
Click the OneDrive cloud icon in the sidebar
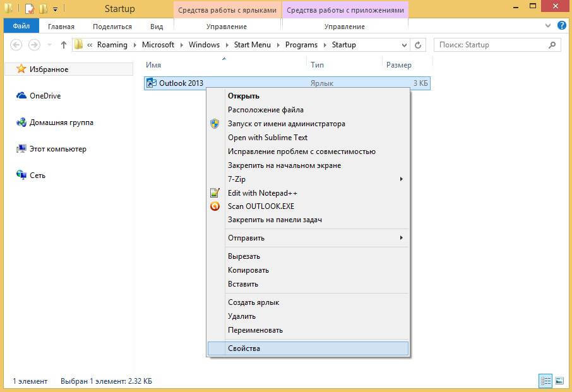point(21,96)
